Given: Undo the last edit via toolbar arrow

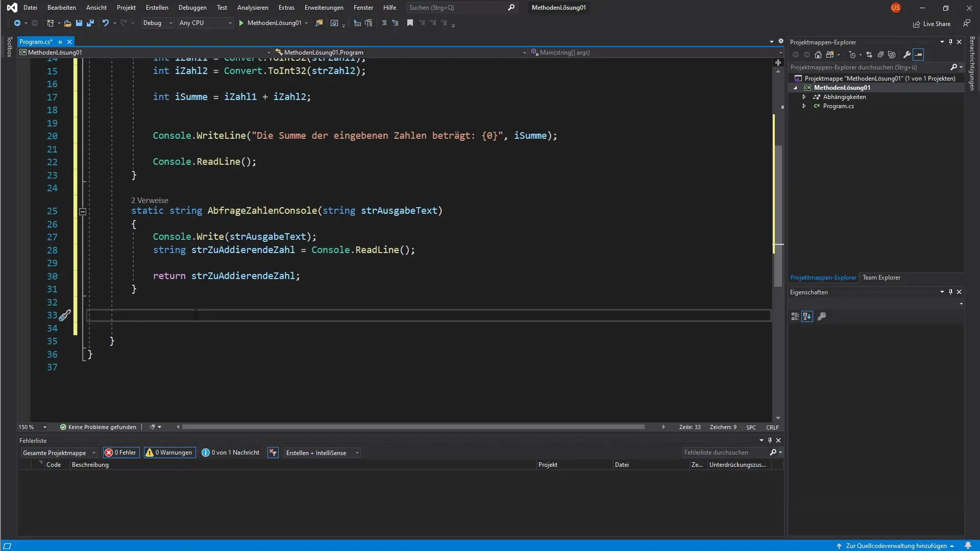Looking at the screenshot, I should click(x=105, y=23).
